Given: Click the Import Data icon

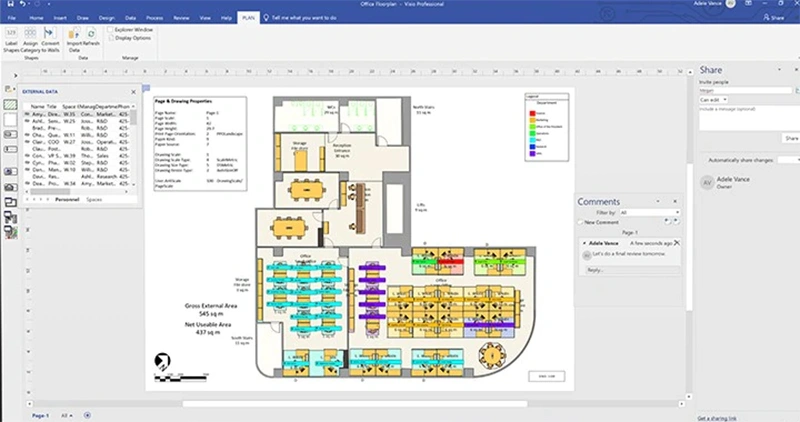Looking at the screenshot, I should click(x=72, y=36).
